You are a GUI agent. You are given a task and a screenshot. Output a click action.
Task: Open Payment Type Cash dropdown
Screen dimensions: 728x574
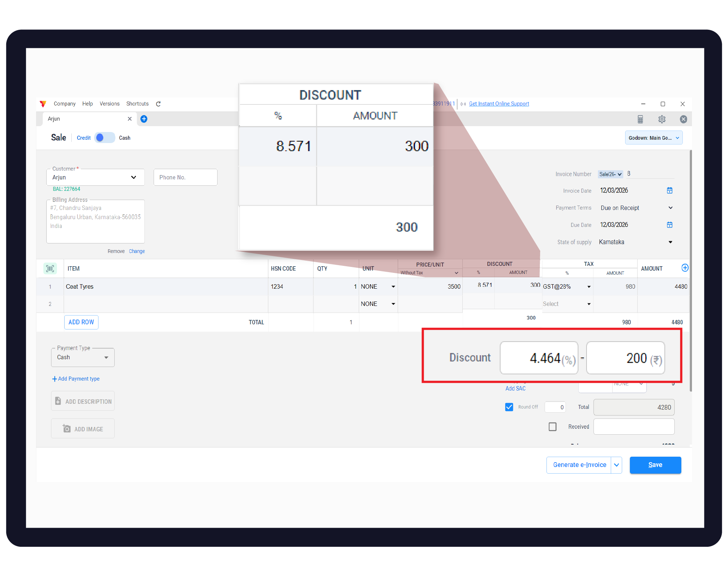[83, 357]
